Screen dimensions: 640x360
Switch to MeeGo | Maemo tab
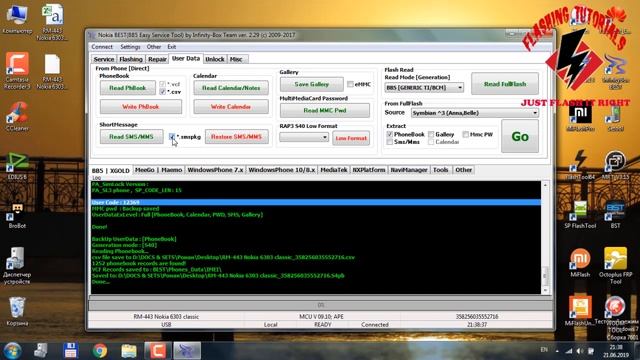pos(158,170)
